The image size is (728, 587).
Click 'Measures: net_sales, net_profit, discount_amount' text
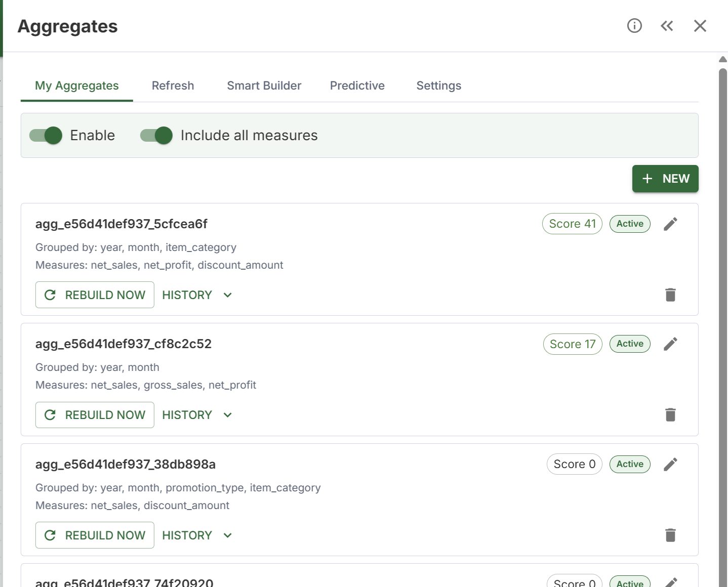tap(159, 265)
